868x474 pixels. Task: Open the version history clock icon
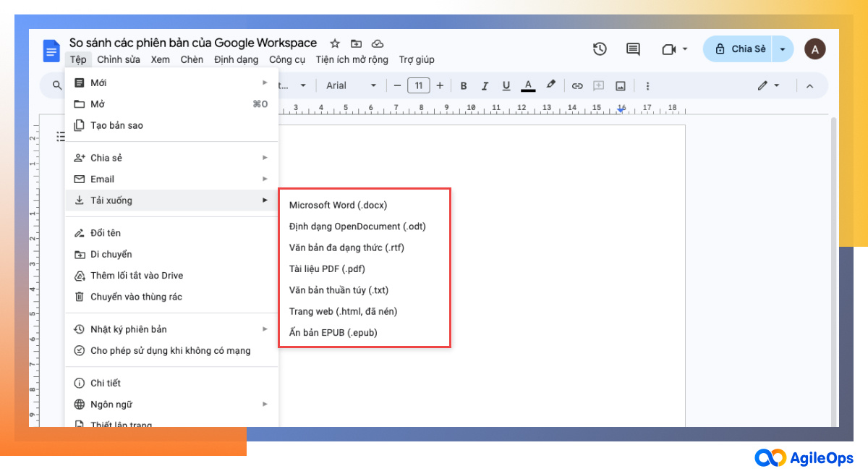pos(600,48)
